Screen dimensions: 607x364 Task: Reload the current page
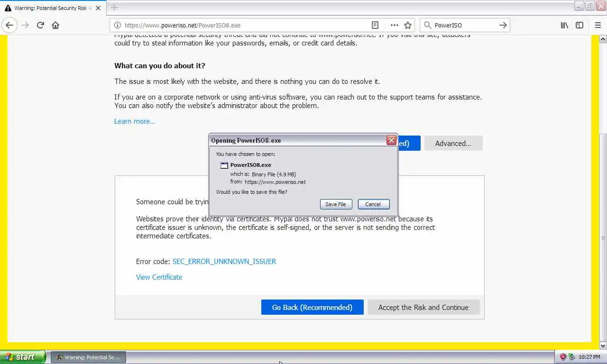40,25
